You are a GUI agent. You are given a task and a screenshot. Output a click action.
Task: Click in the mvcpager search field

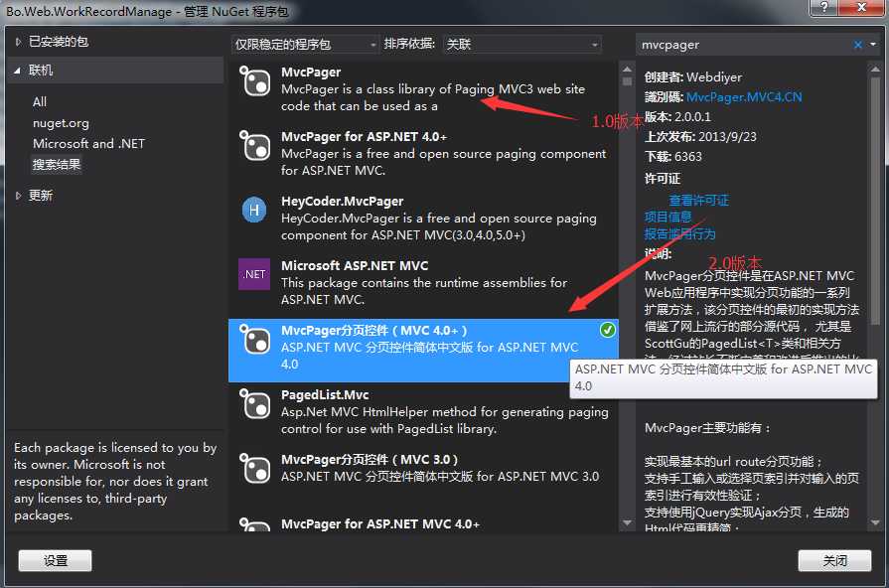(x=743, y=45)
